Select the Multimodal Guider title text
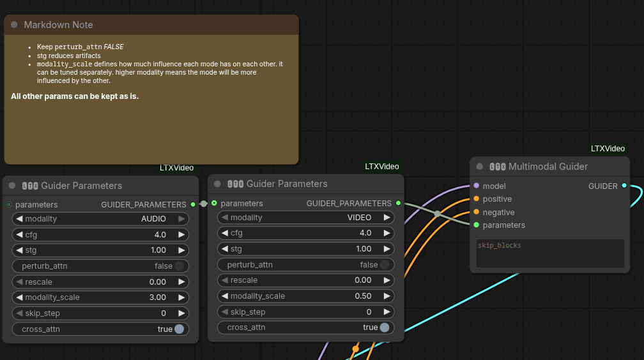The height and width of the screenshot is (360, 644). [x=548, y=167]
